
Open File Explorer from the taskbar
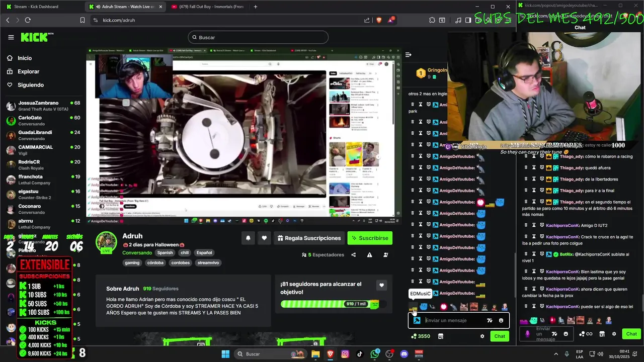[315, 354]
